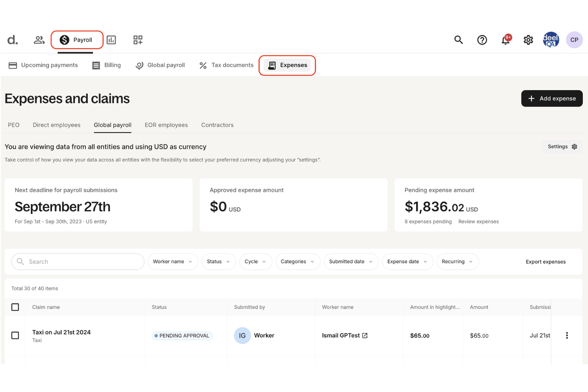Open Ismail GPTest via the external link icon
The height and width of the screenshot is (392, 588).
[x=365, y=335]
